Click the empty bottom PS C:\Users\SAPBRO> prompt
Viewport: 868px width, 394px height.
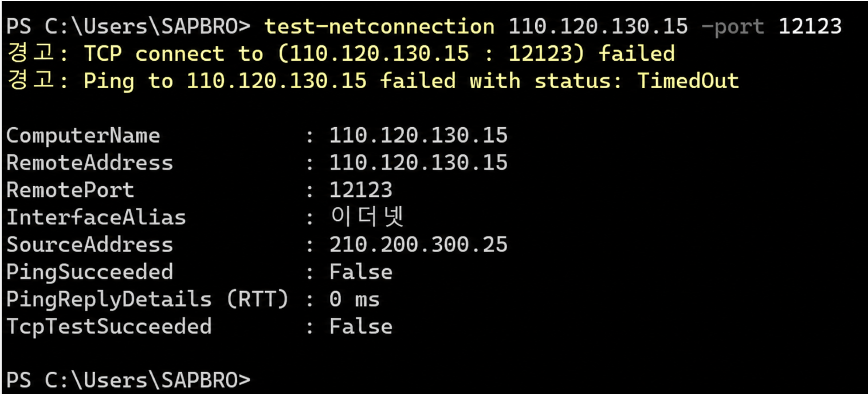tap(128, 380)
